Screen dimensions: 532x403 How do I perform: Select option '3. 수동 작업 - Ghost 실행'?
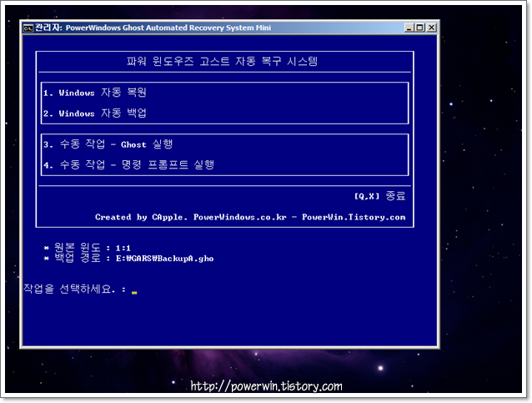point(108,144)
